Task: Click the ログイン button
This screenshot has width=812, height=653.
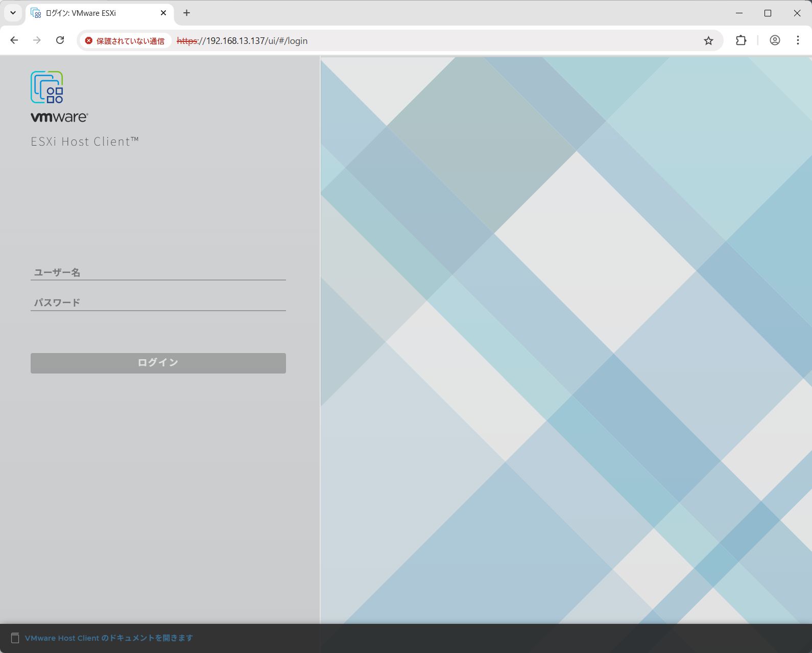Action: point(158,363)
